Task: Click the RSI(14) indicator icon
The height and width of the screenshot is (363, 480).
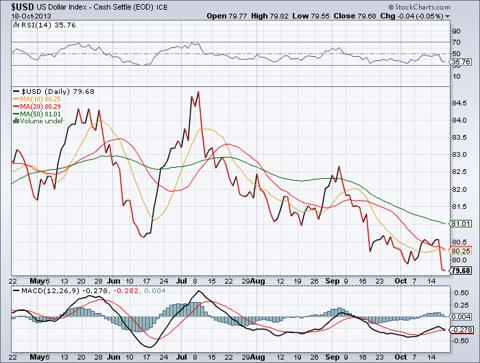Action: tap(16, 25)
